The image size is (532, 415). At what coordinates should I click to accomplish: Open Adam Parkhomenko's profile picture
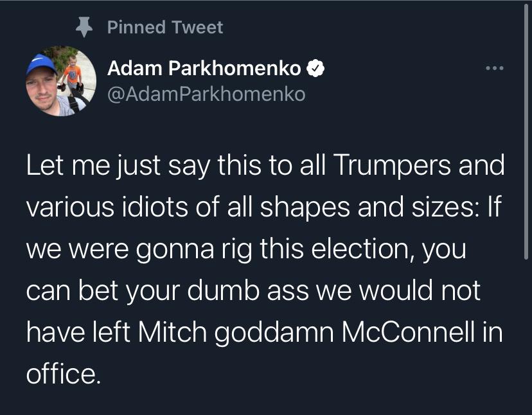click(61, 81)
